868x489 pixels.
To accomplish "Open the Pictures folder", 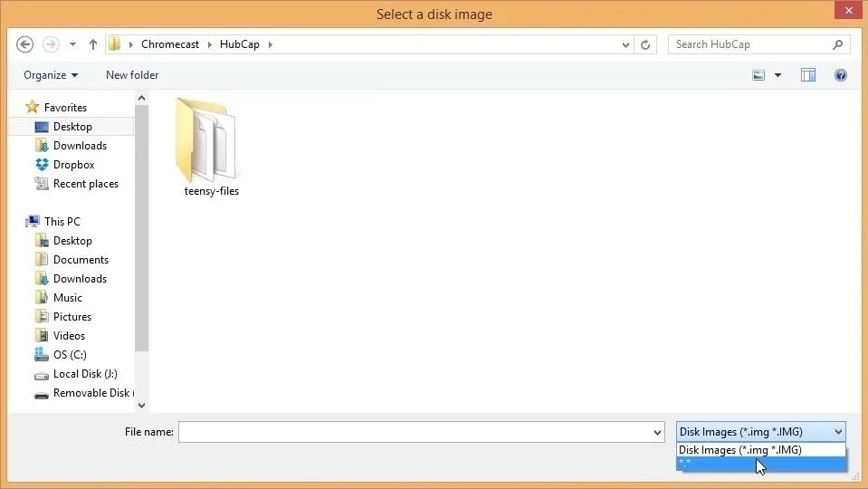I will (72, 317).
